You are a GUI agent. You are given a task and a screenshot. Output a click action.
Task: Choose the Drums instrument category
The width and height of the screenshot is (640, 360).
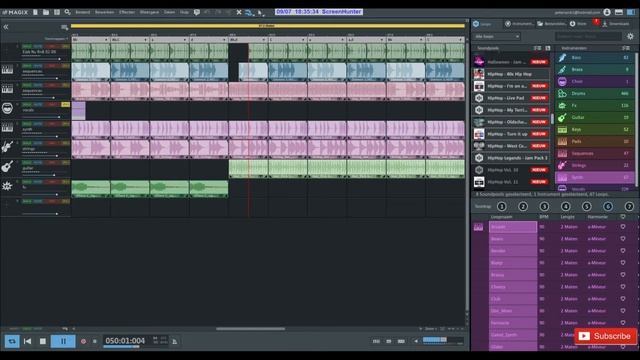[595, 93]
